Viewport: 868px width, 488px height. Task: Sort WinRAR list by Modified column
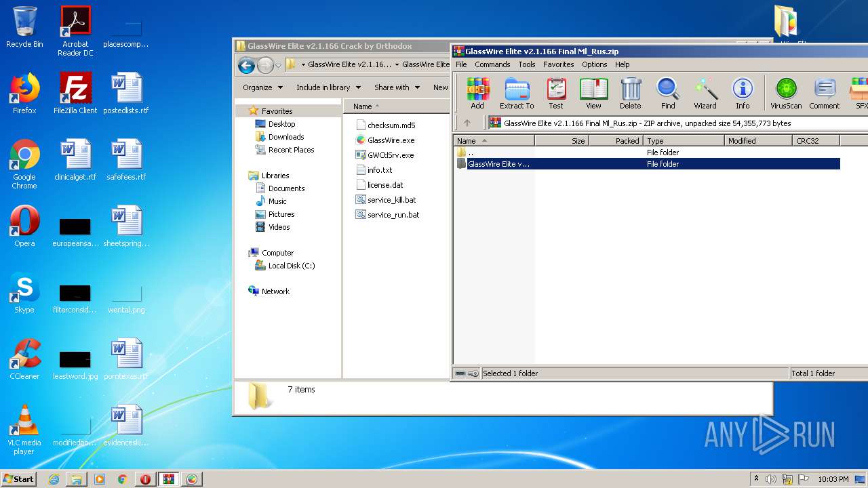pyautogui.click(x=758, y=141)
